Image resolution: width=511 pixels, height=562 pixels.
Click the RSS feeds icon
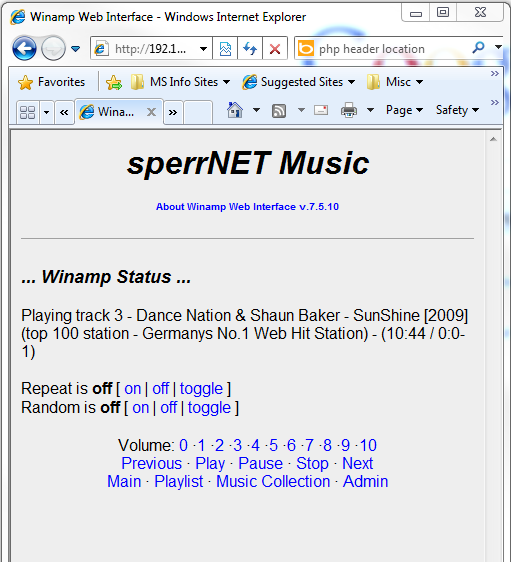coord(279,111)
